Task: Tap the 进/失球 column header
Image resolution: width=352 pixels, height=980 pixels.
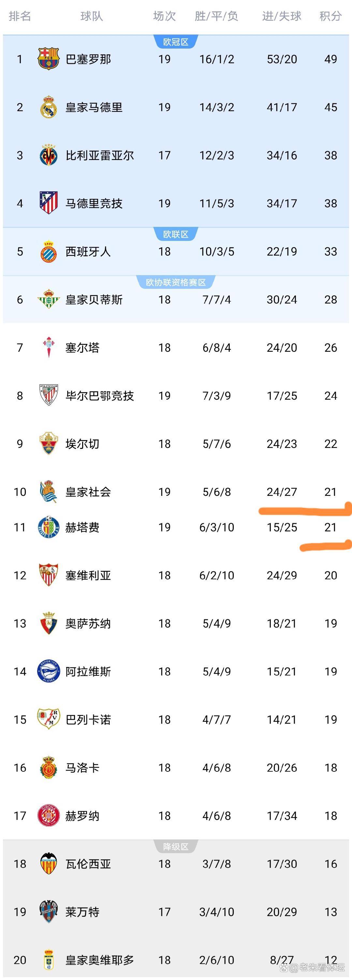Action: point(282,16)
